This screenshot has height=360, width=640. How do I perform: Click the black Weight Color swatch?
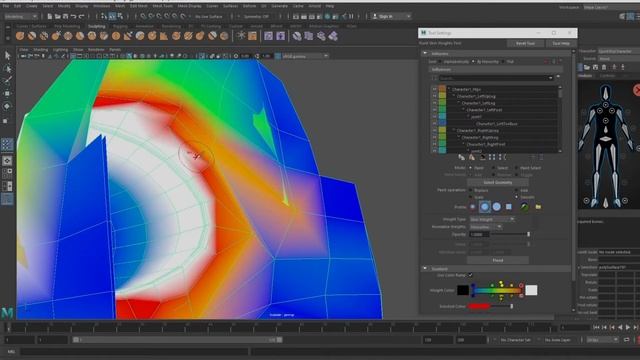click(462, 290)
